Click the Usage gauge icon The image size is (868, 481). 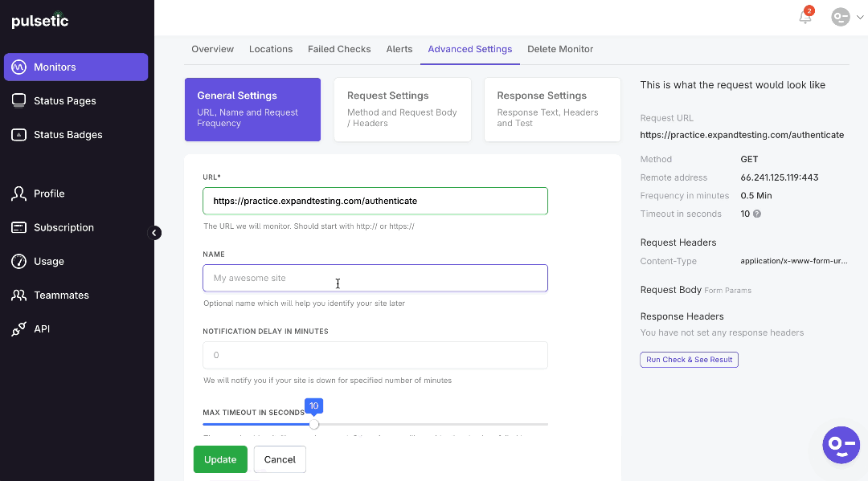[18, 261]
